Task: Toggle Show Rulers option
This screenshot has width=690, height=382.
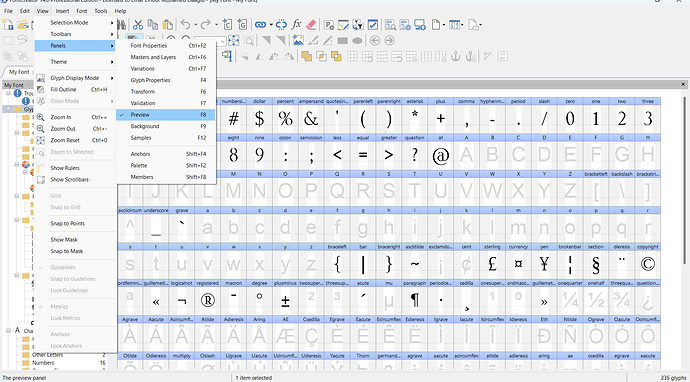Action: pos(75,168)
